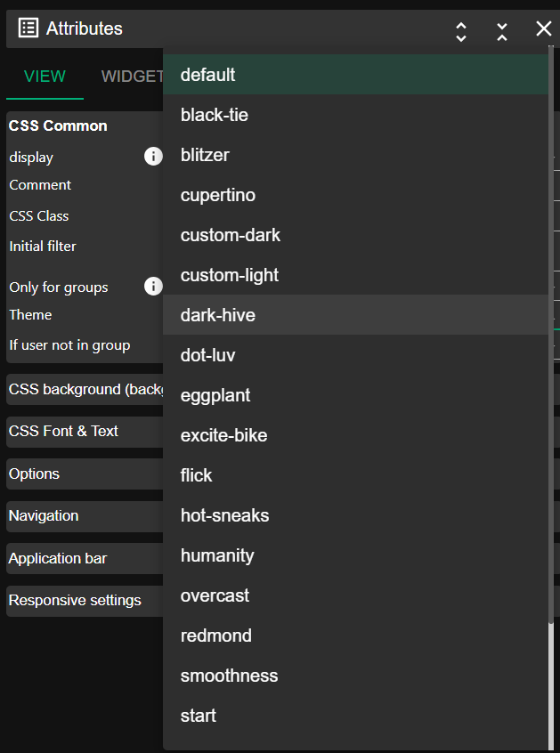Click the collapse-all arrows icon
The height and width of the screenshot is (753, 560).
[x=501, y=30]
